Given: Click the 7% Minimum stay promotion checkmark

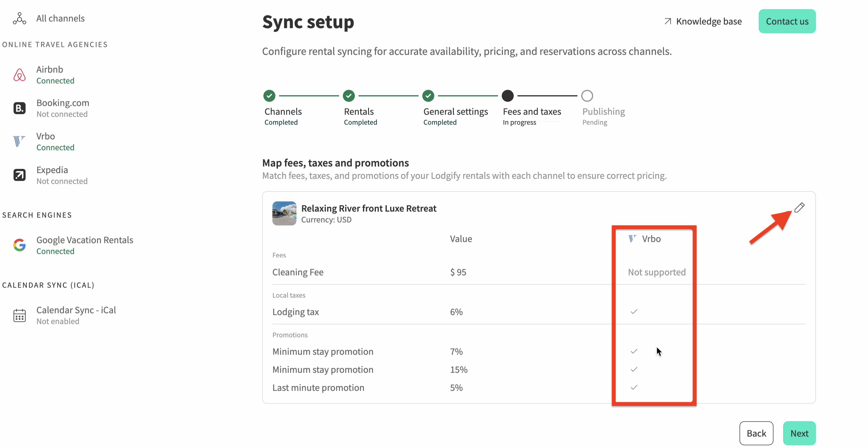Looking at the screenshot, I should point(634,351).
